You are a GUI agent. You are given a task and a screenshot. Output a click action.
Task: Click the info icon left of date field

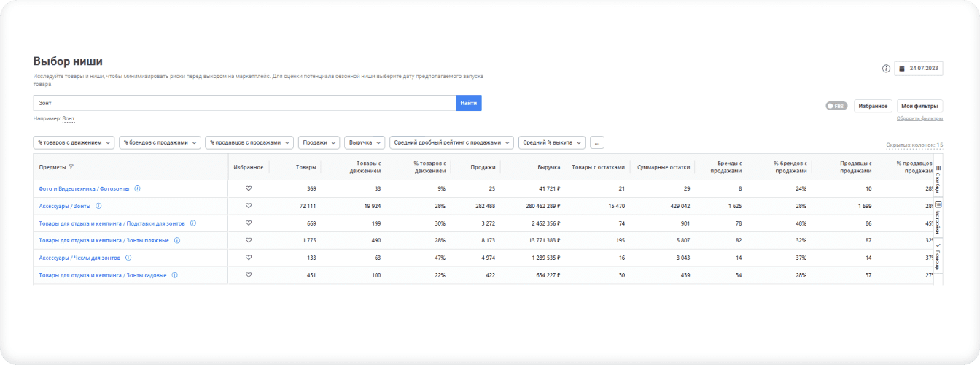point(886,69)
